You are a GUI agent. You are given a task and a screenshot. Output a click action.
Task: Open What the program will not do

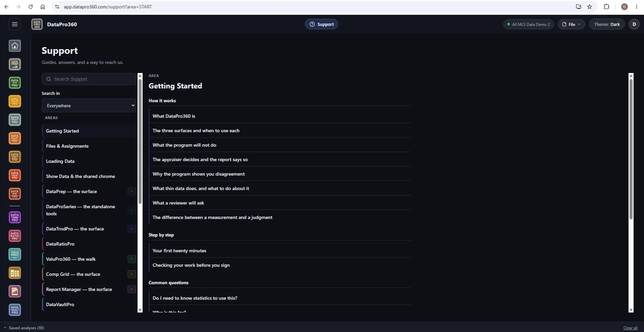pos(280,145)
